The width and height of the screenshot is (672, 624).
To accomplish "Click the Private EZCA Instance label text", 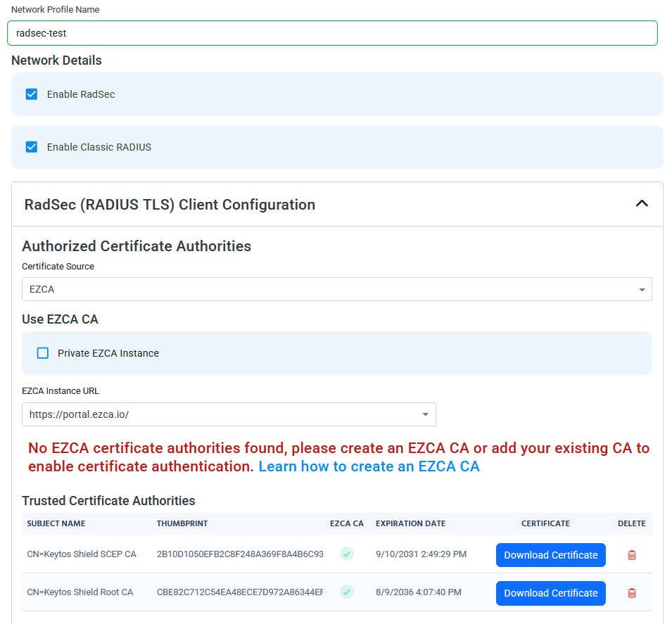I will pyautogui.click(x=108, y=353).
